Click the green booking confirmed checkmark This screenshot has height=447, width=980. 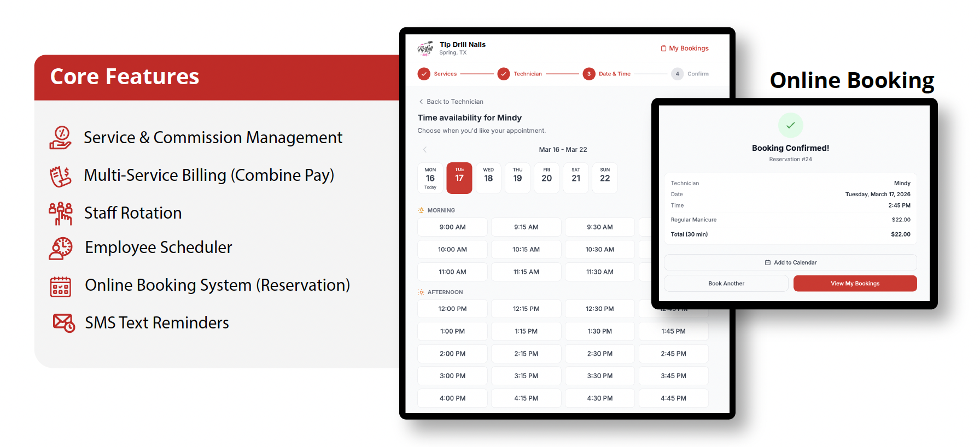point(790,125)
